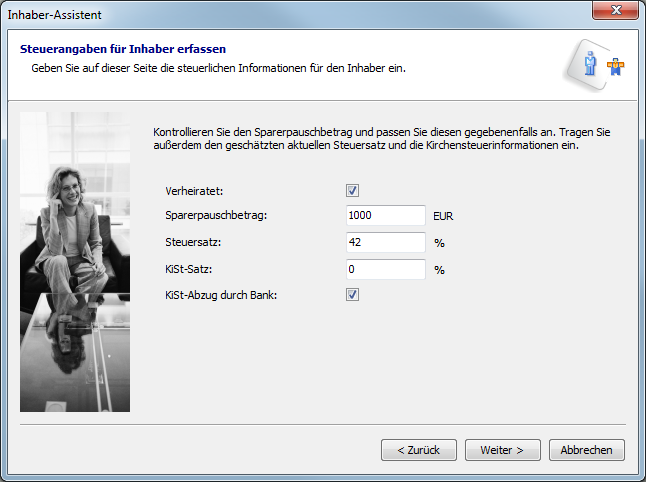Click the Sparerpauschbetrag label text
This screenshot has width=646, height=482.
click(x=217, y=216)
